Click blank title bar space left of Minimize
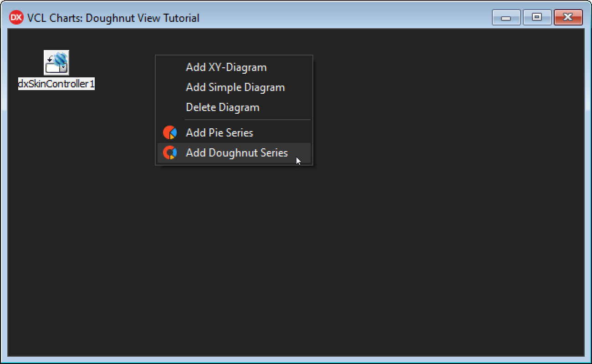592x364 pixels. pos(364,18)
